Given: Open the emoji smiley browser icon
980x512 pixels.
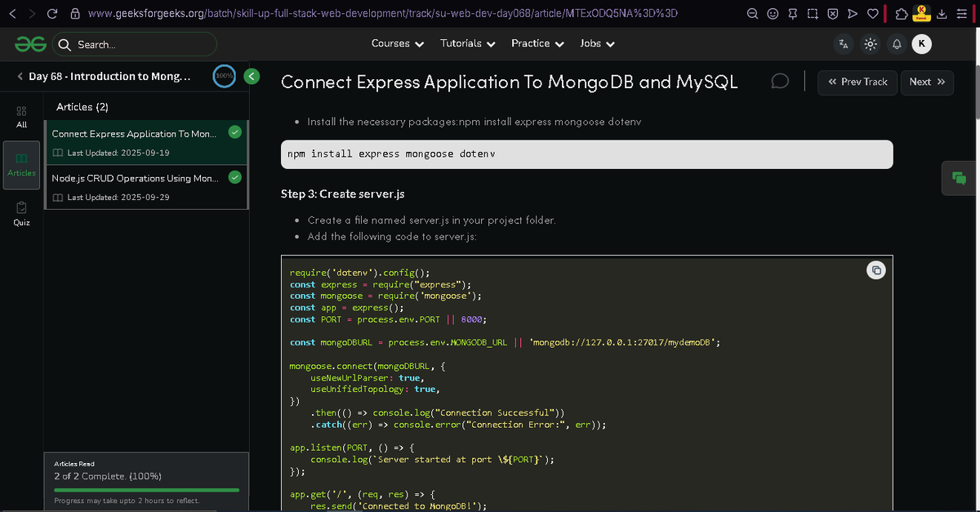Looking at the screenshot, I should click(x=773, y=14).
